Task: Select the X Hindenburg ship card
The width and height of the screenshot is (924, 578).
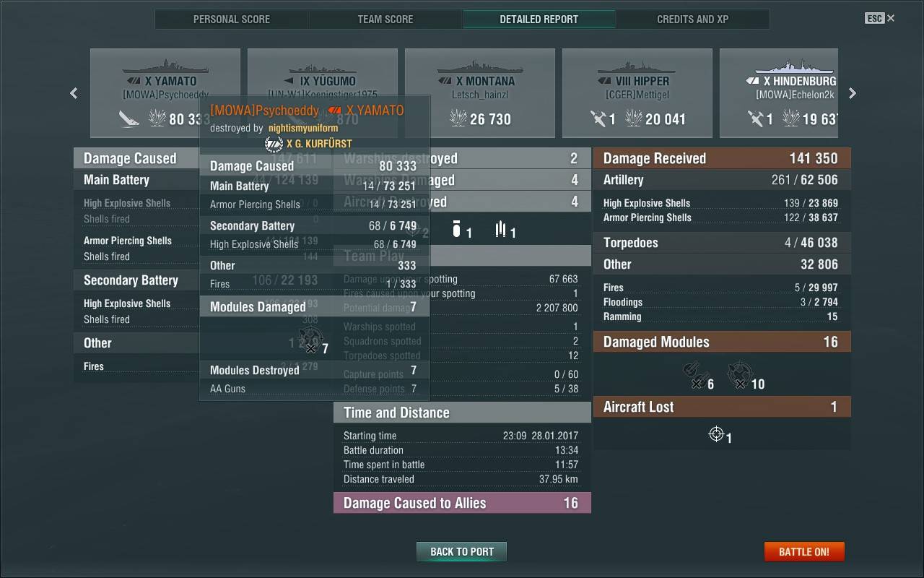Action: point(779,92)
